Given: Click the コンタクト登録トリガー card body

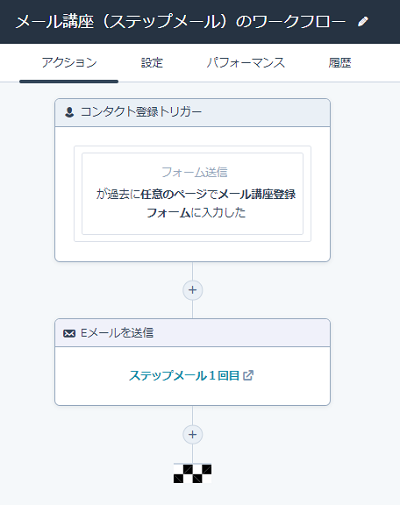Looking at the screenshot, I should (192, 194).
